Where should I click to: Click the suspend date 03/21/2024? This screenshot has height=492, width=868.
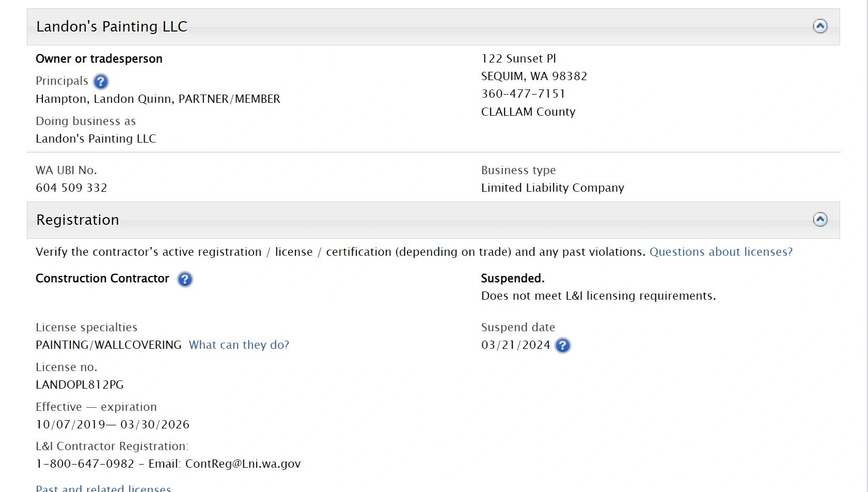click(515, 345)
